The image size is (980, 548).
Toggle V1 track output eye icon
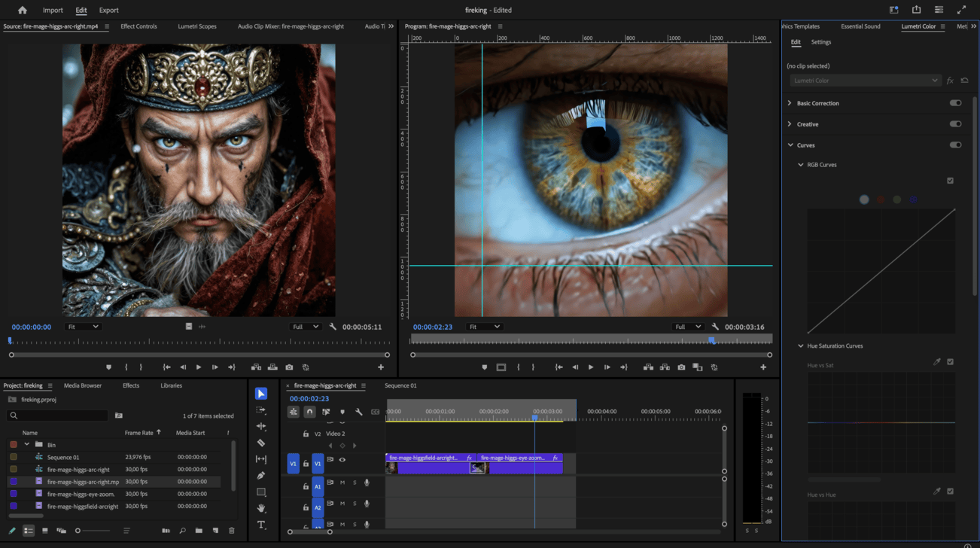[x=342, y=460]
